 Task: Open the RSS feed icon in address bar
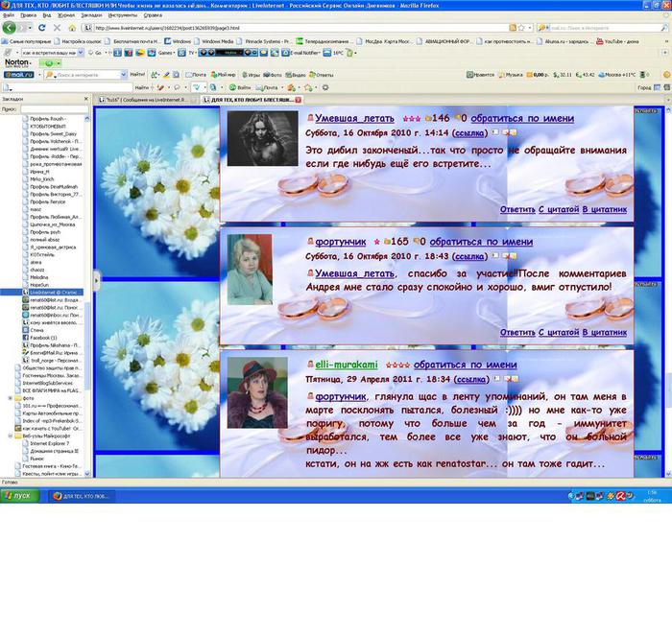[513, 28]
